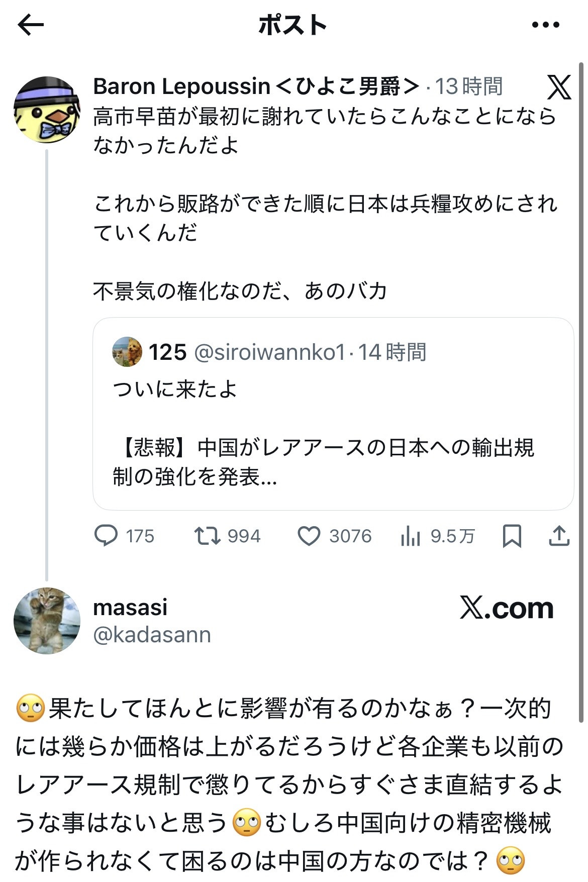Repost using the 994 retweet icon

coord(207,536)
